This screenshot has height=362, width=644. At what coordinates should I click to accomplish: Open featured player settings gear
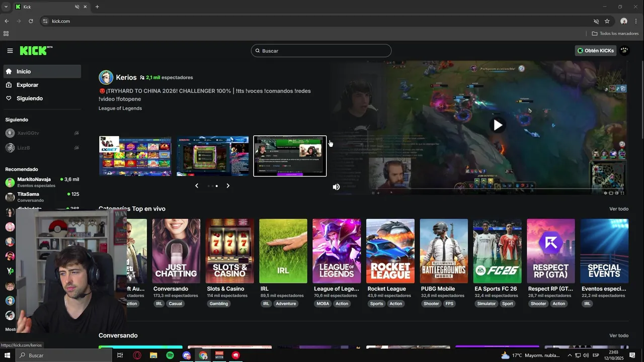pyautogui.click(x=606, y=193)
